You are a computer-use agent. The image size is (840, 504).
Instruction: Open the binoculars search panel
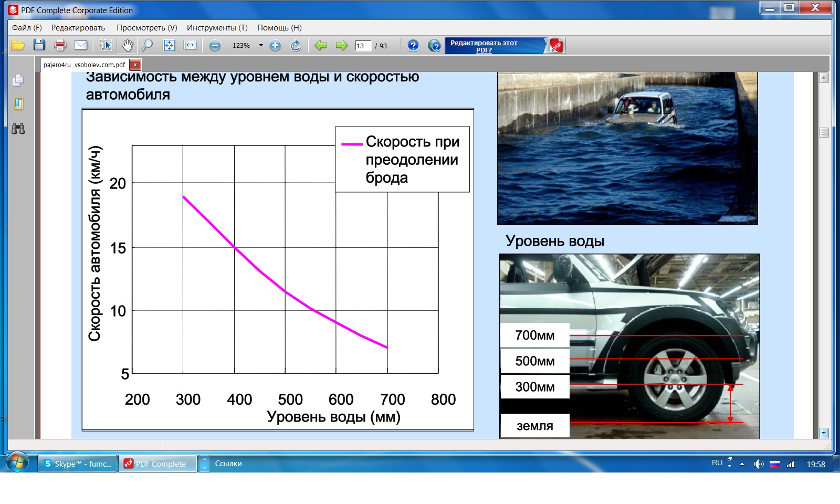tap(18, 129)
